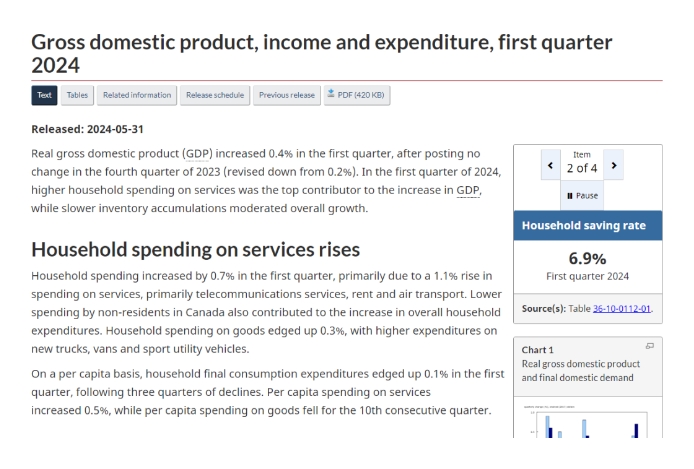Open Table 36-10-0112-01 source link
Image resolution: width=694 pixels, height=469 pixels.
pos(621,309)
